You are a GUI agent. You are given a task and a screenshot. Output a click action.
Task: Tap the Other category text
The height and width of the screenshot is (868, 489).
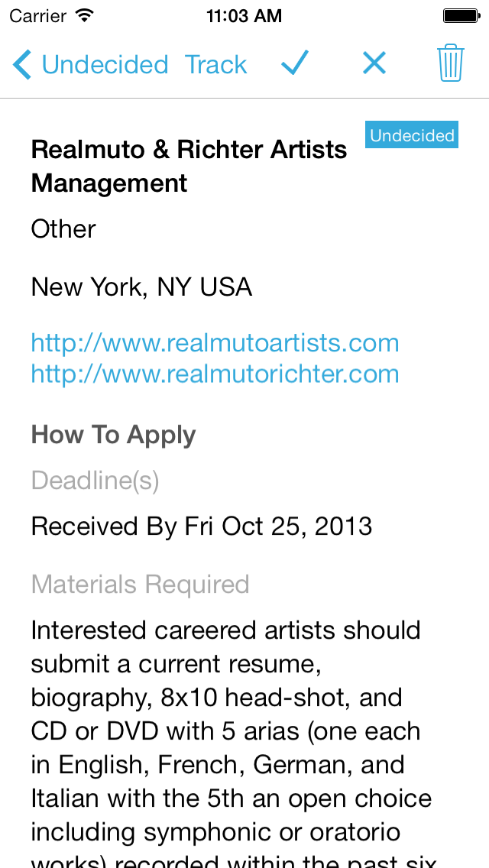[x=63, y=228]
